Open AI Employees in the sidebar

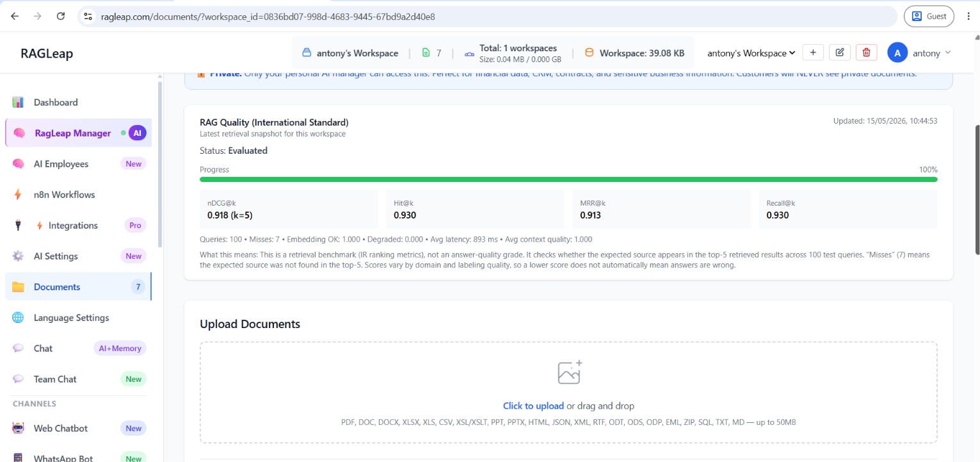[x=78, y=164]
